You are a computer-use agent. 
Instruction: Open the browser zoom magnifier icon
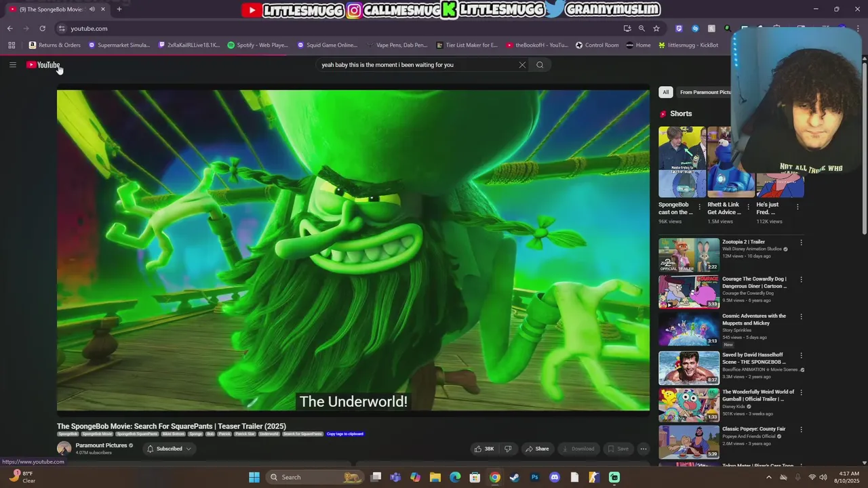pos(642,28)
